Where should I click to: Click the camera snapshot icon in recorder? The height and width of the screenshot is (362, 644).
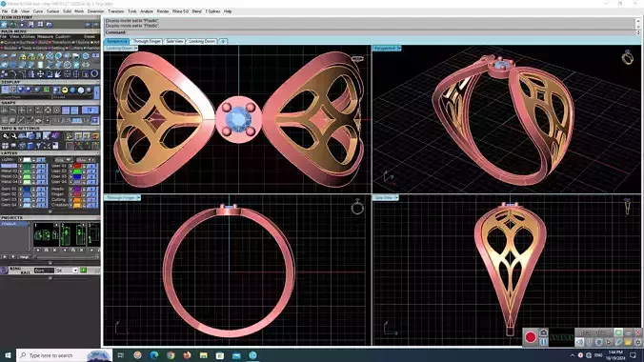(543, 332)
